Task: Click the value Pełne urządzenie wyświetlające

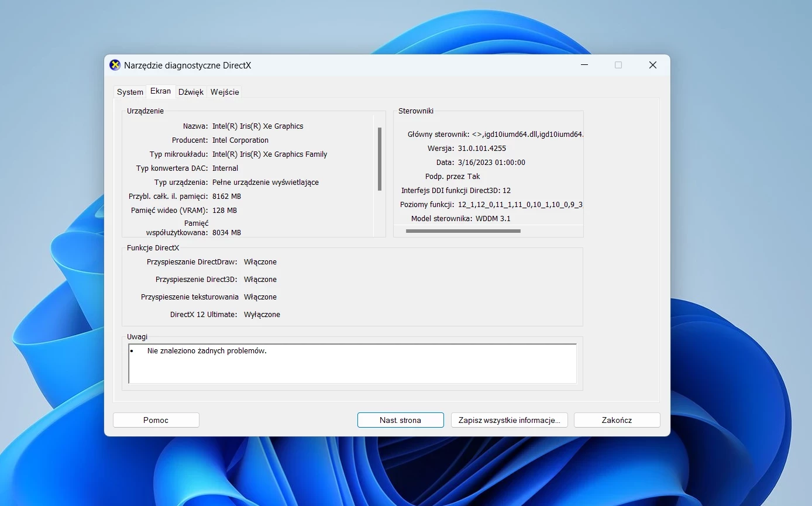Action: (266, 182)
